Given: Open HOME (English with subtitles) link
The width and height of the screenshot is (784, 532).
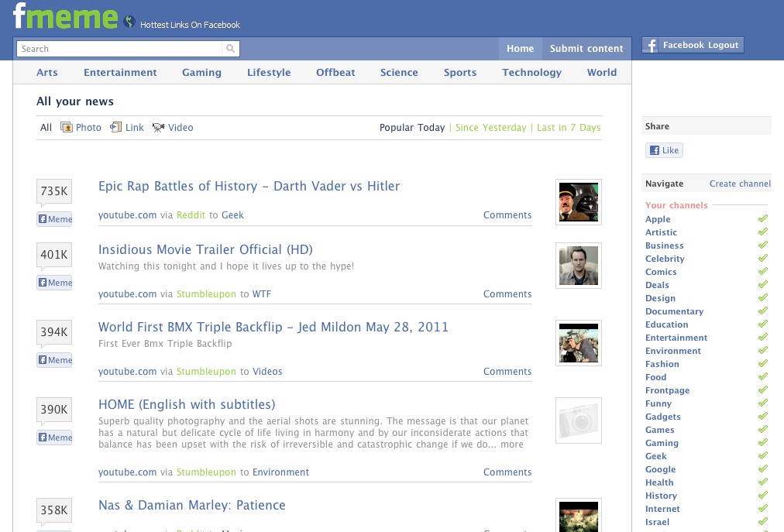Looking at the screenshot, I should pyautogui.click(x=187, y=404).
